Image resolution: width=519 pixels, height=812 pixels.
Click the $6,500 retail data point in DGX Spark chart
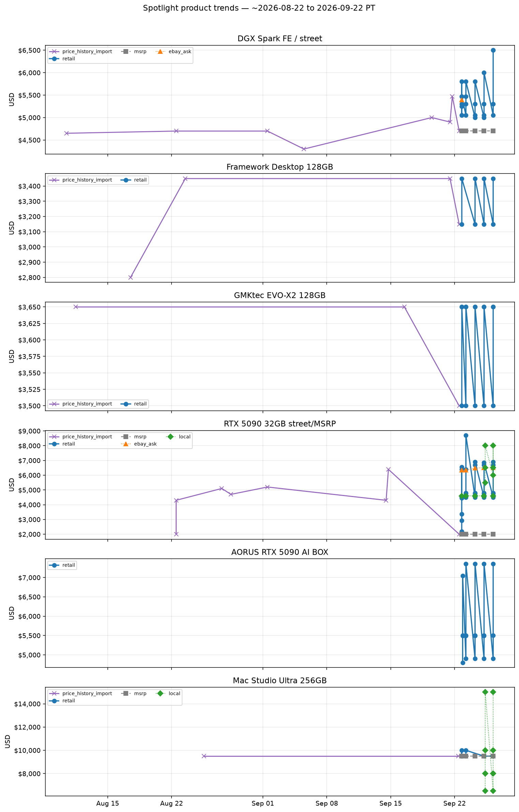click(x=493, y=50)
